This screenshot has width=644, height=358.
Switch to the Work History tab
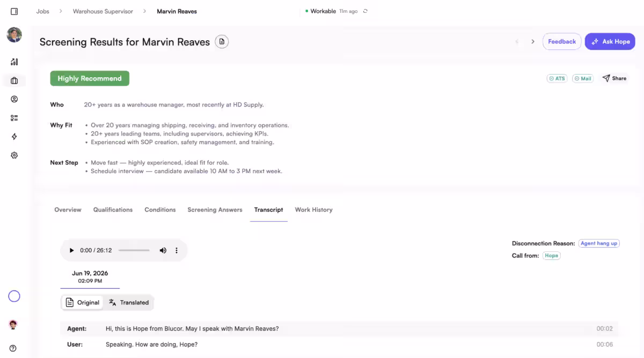click(x=314, y=210)
